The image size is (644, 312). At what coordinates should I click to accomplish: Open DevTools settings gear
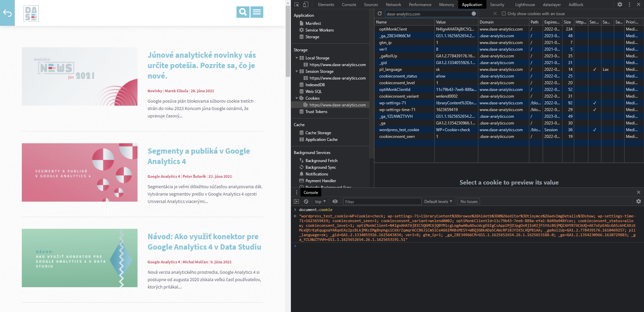[620, 4]
